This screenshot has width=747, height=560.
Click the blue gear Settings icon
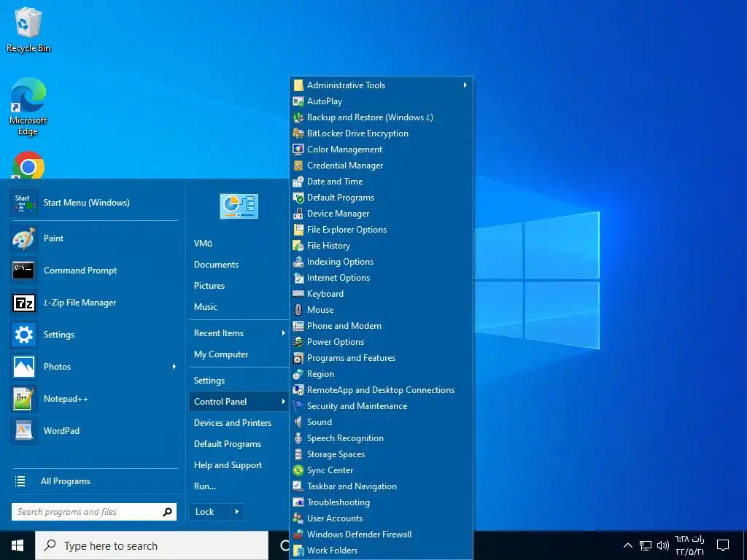(23, 335)
